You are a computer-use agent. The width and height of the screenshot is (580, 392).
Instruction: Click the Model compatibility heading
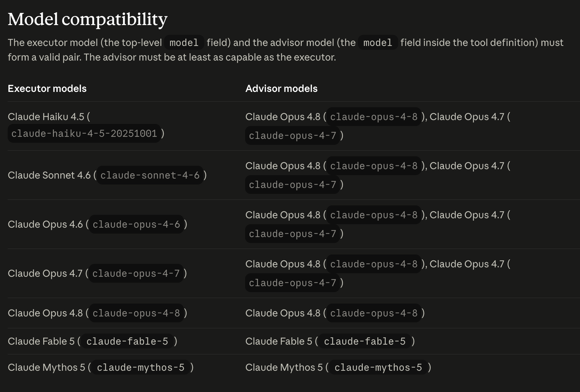[87, 19]
